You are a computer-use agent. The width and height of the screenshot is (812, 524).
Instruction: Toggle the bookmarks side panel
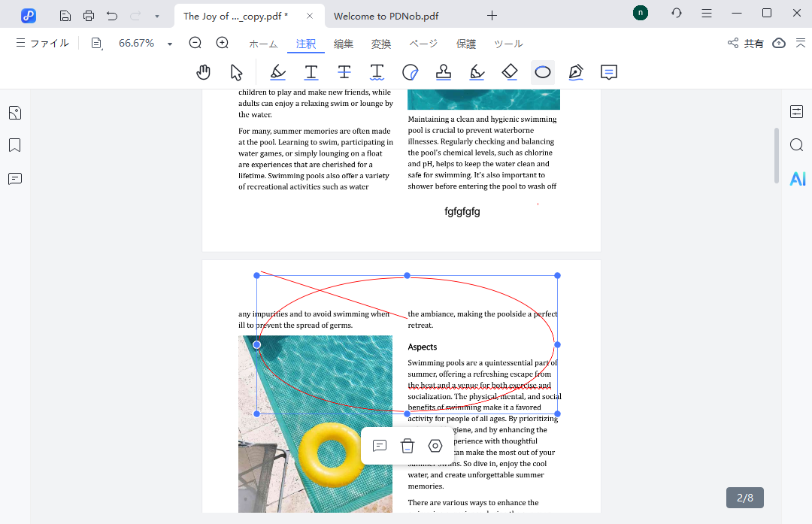15,145
